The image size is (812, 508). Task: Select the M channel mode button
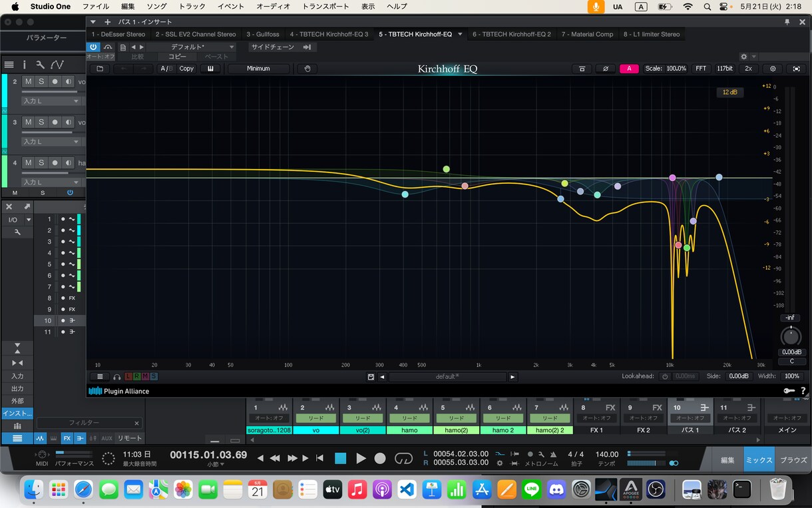(x=145, y=377)
